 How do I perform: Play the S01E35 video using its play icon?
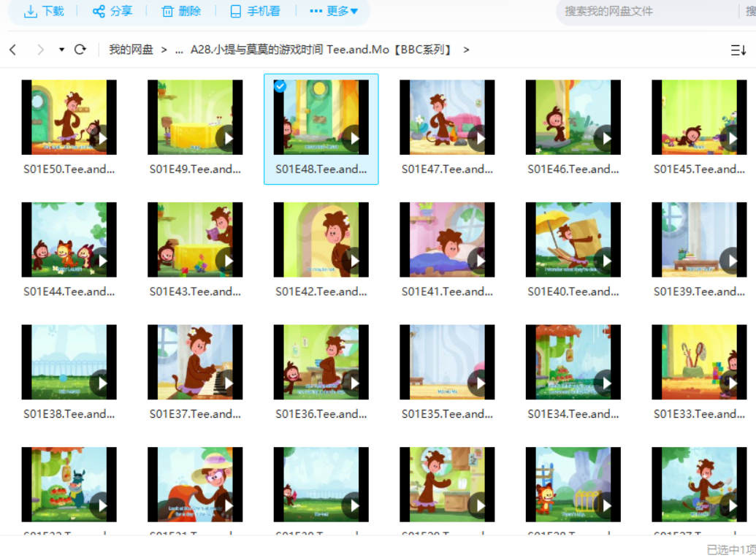481,383
